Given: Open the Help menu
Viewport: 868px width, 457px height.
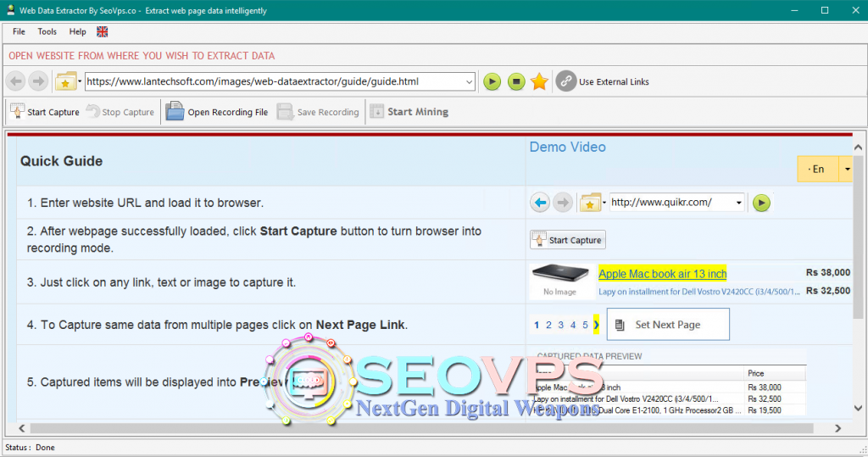Looking at the screenshot, I should [x=77, y=31].
